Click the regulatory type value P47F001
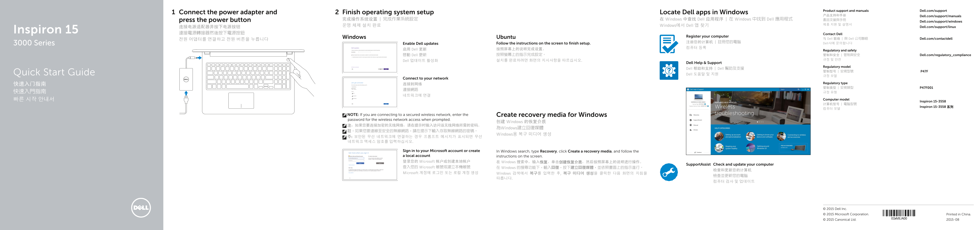This screenshot has height=230, width=980. click(926, 87)
